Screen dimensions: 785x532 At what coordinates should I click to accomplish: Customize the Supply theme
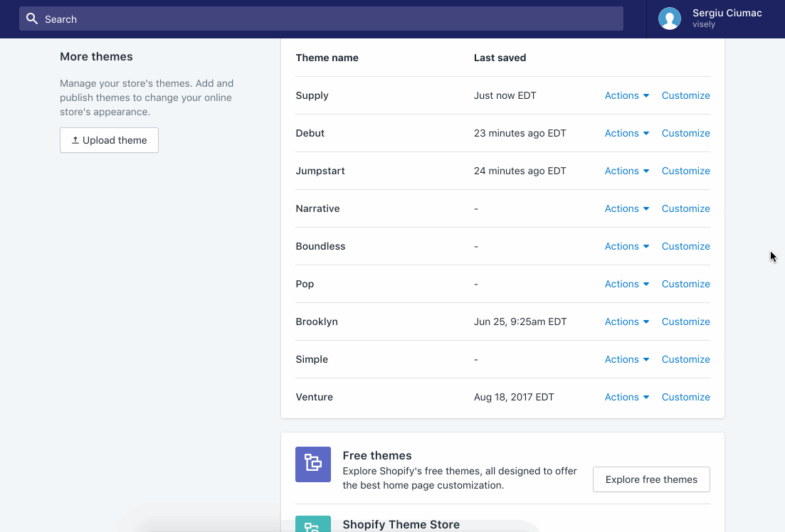click(685, 95)
